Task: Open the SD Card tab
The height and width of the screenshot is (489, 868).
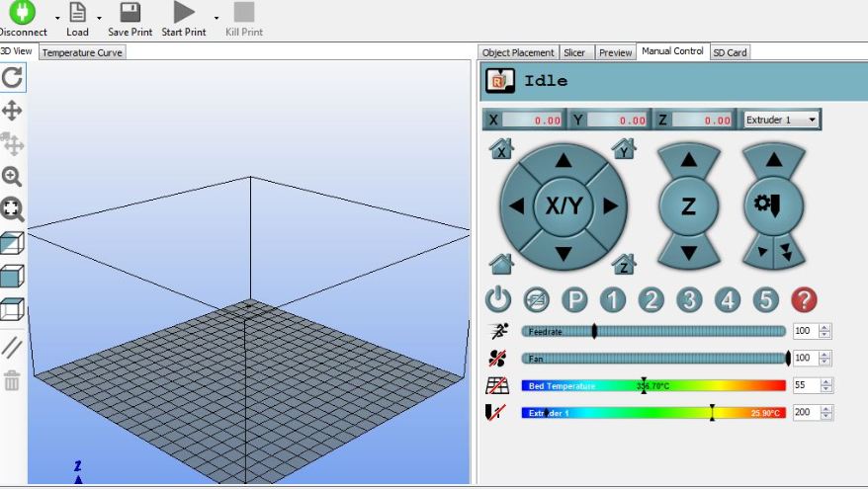Action: point(730,52)
